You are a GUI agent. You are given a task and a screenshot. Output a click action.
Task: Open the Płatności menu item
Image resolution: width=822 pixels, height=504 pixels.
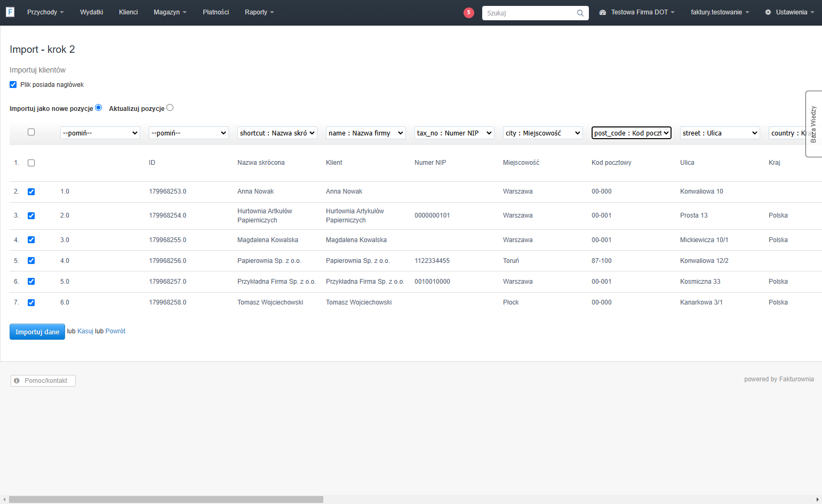click(216, 12)
